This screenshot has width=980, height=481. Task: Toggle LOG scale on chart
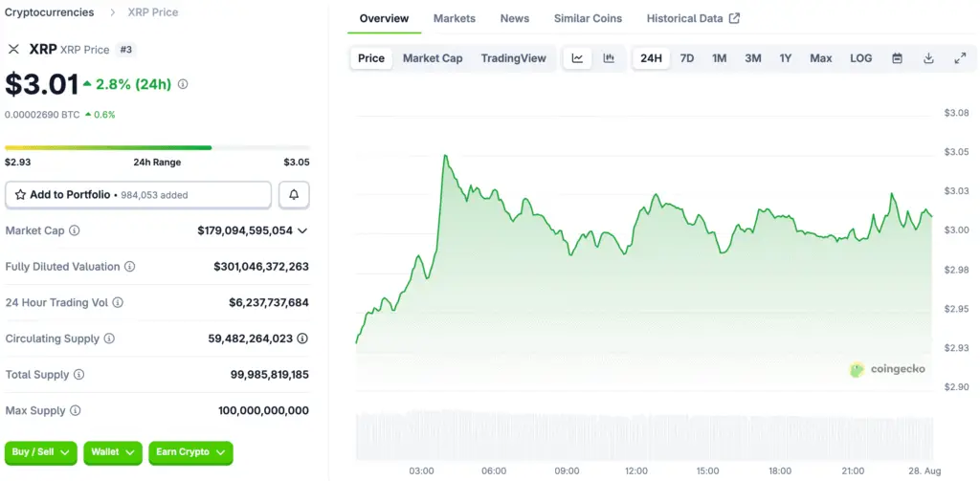click(860, 58)
